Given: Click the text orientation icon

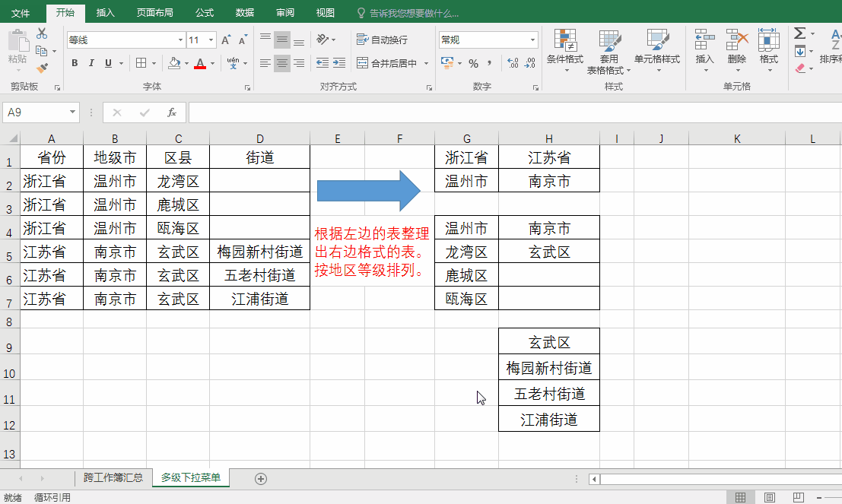Looking at the screenshot, I should point(323,40).
